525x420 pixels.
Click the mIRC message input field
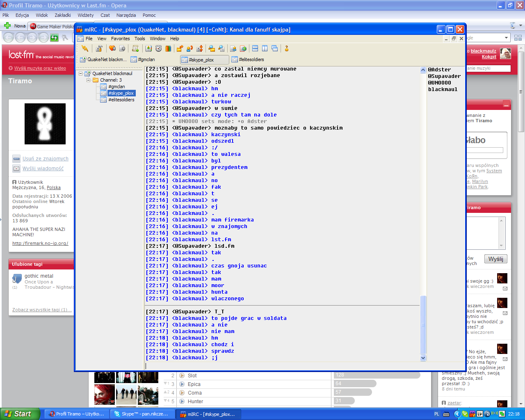pyautogui.click(x=283, y=366)
